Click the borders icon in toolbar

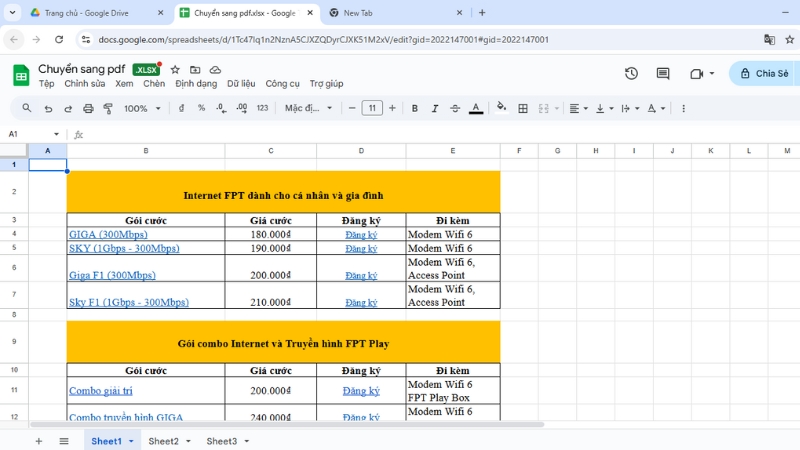point(523,108)
